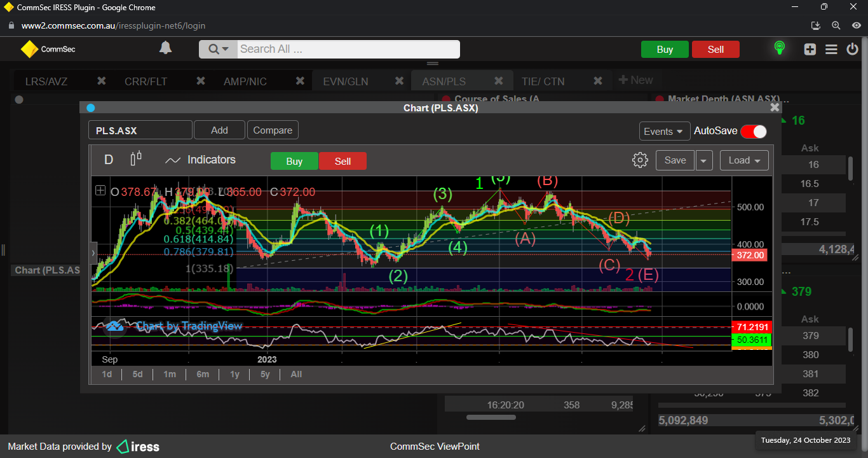This screenshot has width=868, height=458.
Task: Click the address bar padlock icon
Action: click(x=11, y=26)
